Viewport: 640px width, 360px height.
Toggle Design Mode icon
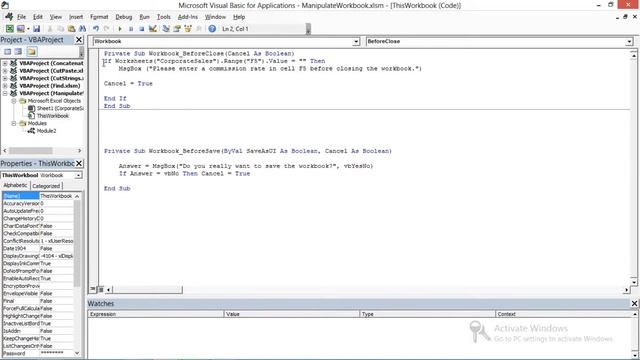153,29
